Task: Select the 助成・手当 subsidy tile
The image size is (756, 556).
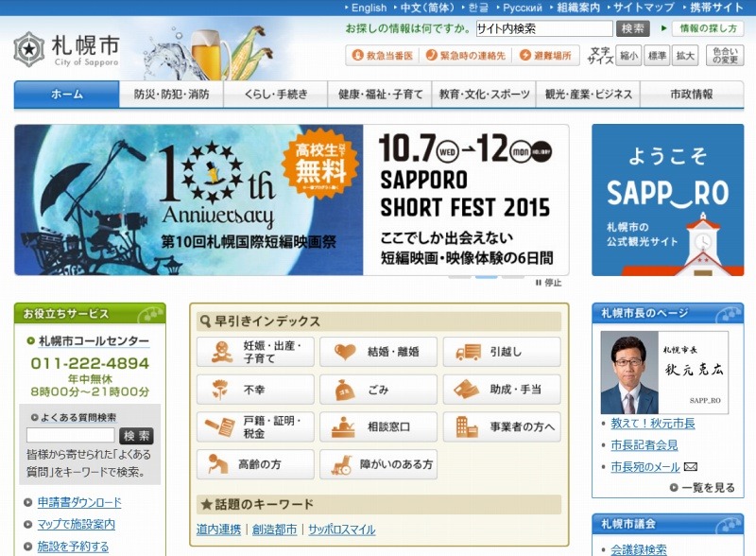Action: coord(502,390)
